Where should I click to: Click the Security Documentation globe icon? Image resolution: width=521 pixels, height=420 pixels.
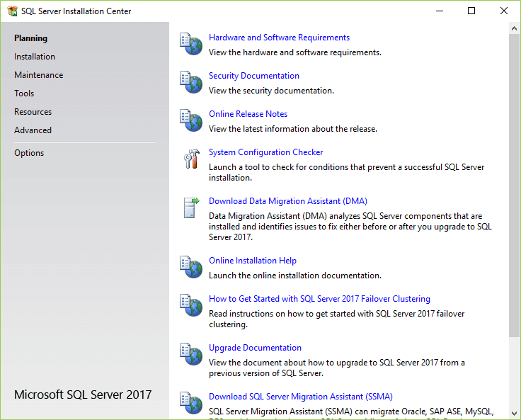pyautogui.click(x=191, y=82)
